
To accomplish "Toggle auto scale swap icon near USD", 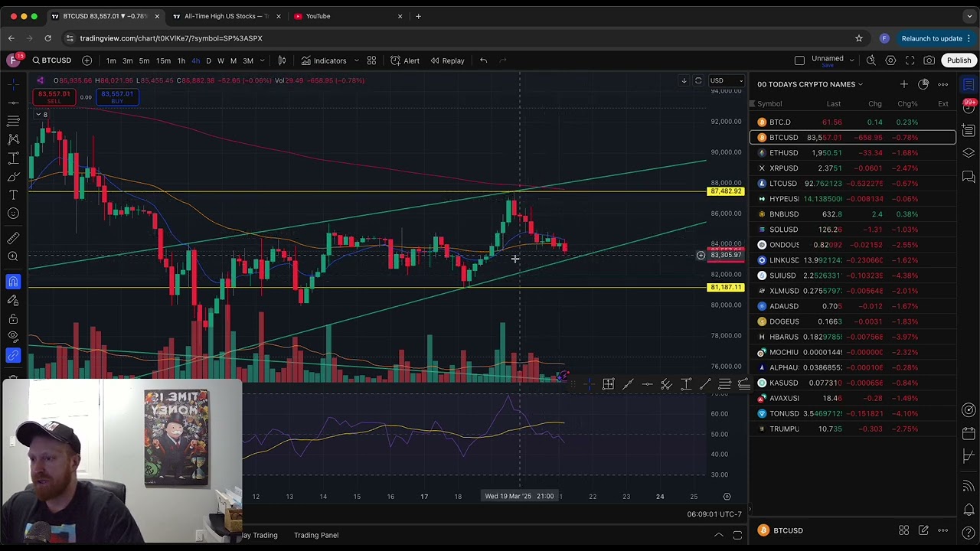I will click(698, 80).
